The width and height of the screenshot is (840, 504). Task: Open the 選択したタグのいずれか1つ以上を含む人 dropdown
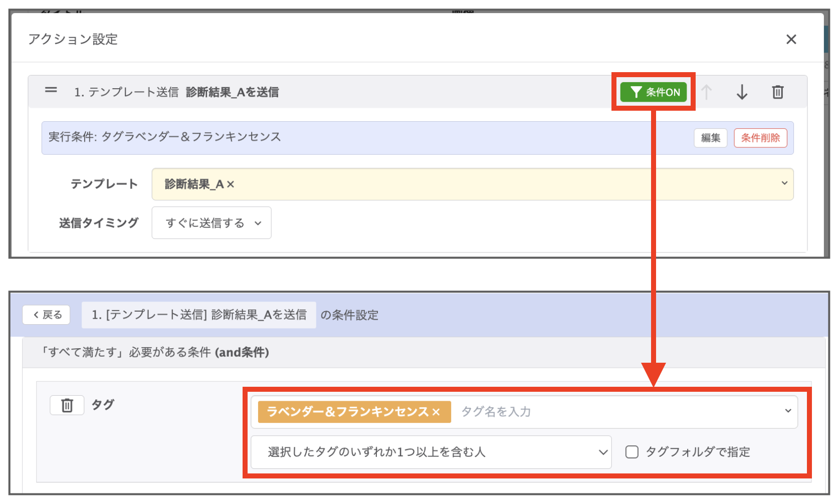(431, 452)
